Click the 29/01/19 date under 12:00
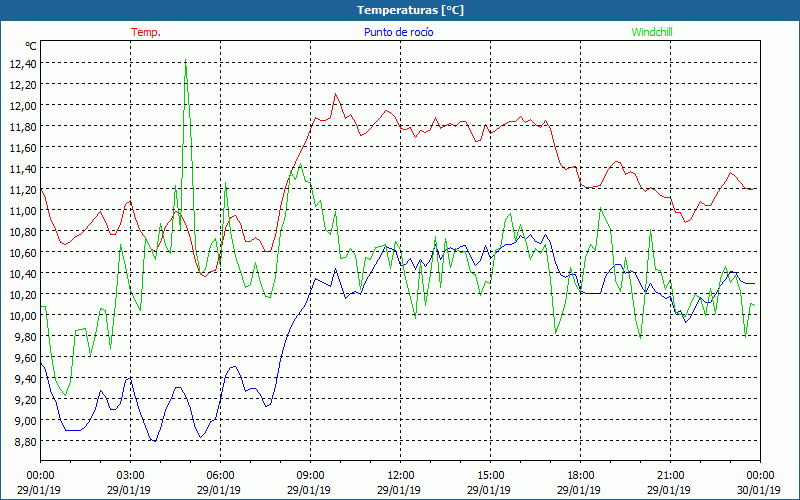This screenshot has height=500, width=800. [x=398, y=490]
